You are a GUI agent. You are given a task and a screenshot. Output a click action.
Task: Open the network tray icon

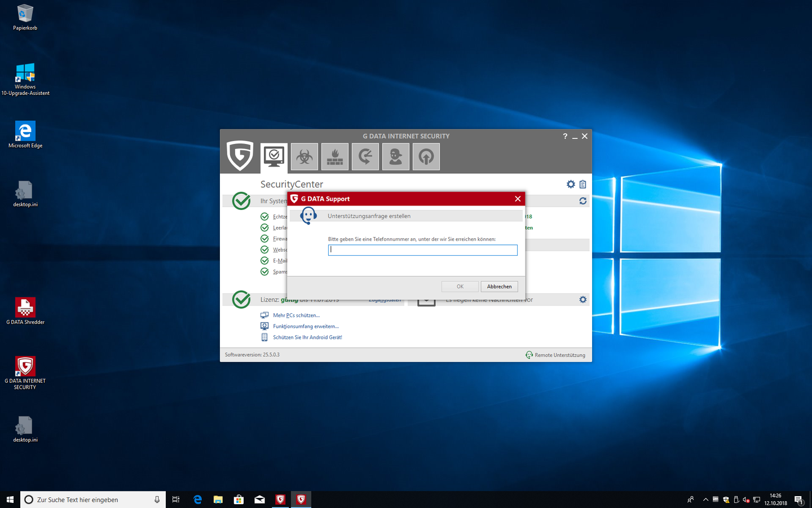pos(756,500)
